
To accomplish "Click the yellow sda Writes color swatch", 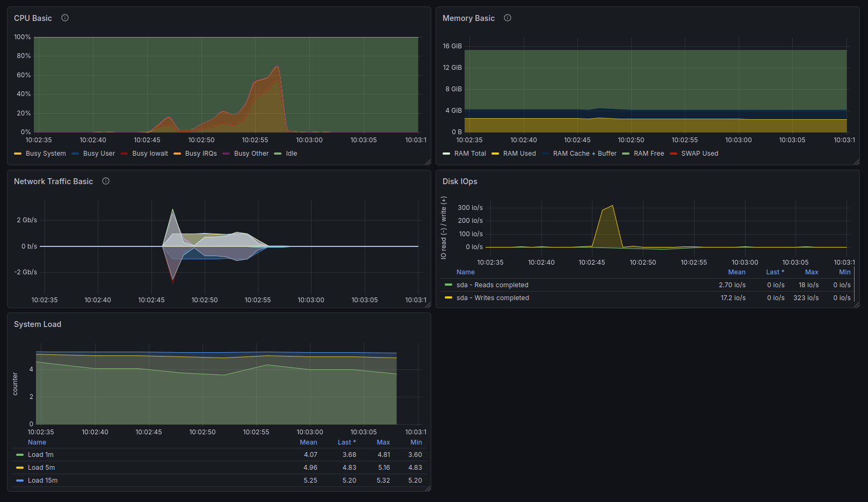I will (x=449, y=298).
